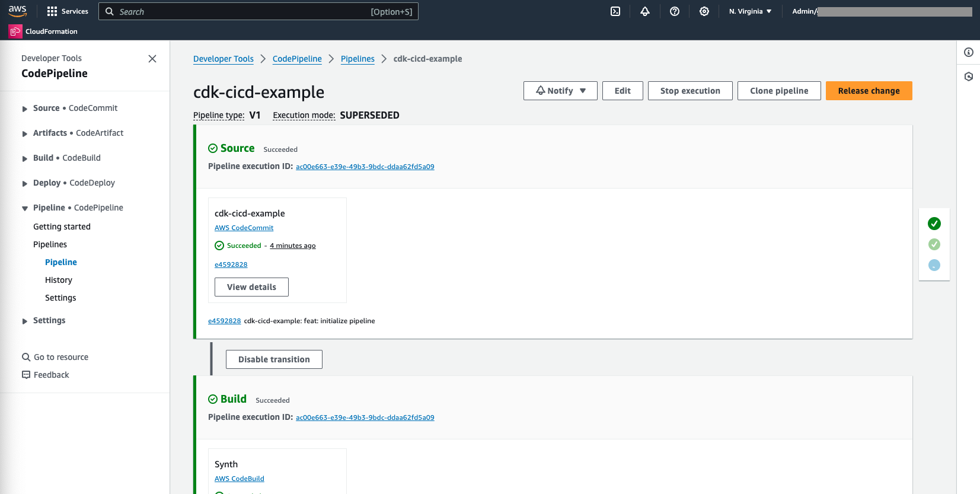Open the Admin account menu
Image resolution: width=980 pixels, height=494 pixels.
click(882, 11)
